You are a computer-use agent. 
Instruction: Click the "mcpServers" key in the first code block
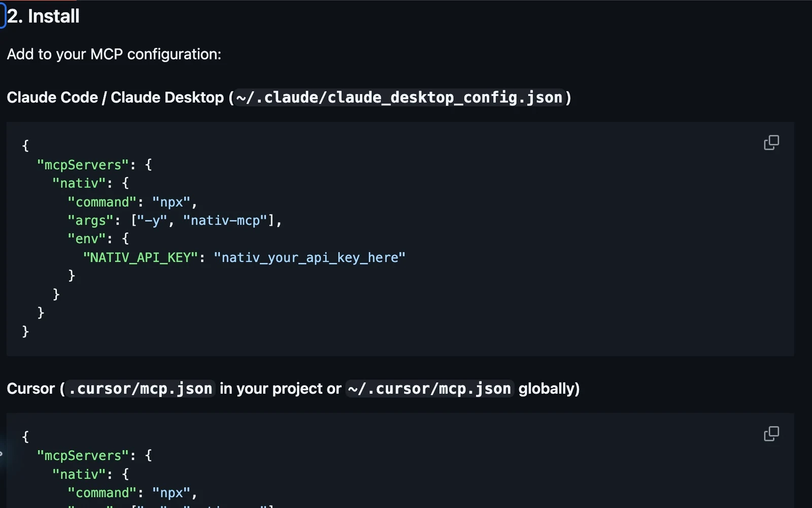pos(83,165)
